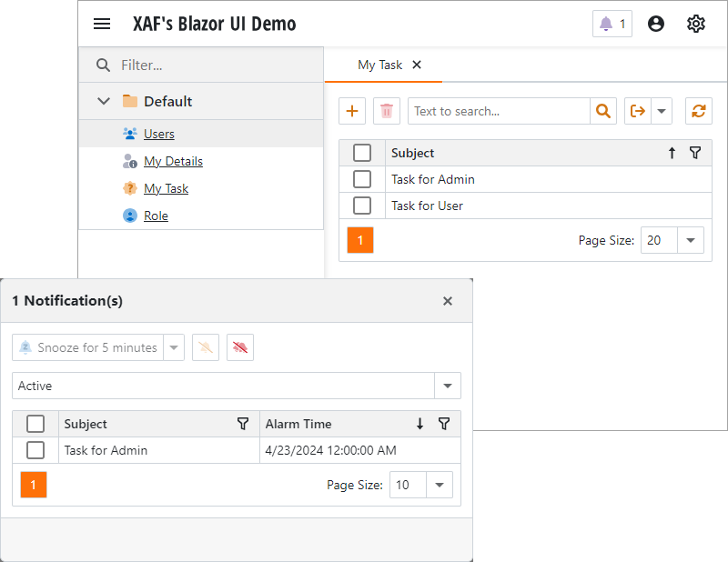Screen dimensions: 728x562
Task: Close the Notifications popup
Action: click(x=447, y=301)
